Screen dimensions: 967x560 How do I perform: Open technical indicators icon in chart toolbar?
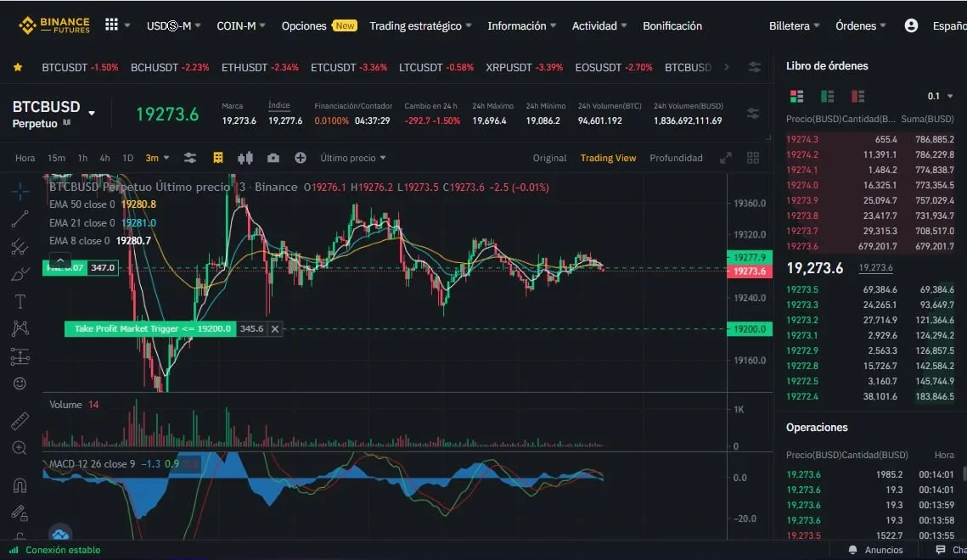coord(217,159)
